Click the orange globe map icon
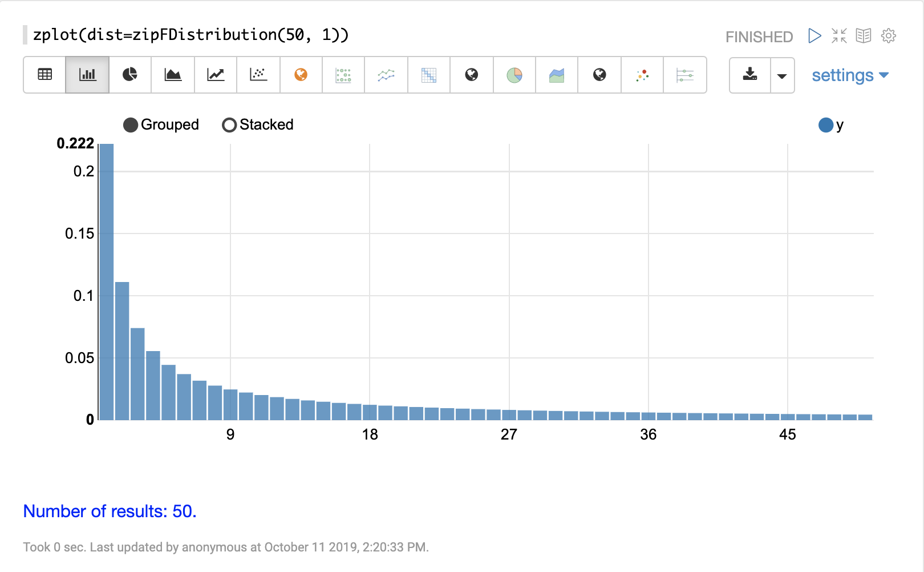The image size is (924, 572). 301,75
